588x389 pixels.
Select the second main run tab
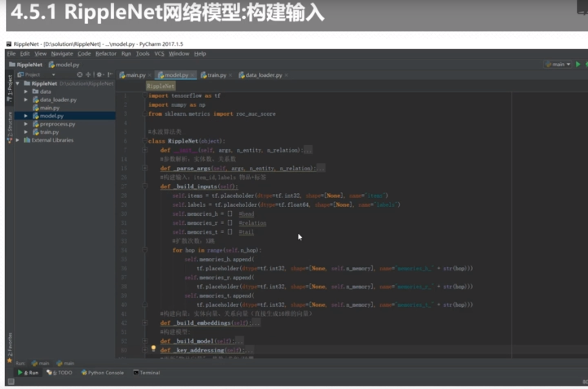[x=65, y=363]
